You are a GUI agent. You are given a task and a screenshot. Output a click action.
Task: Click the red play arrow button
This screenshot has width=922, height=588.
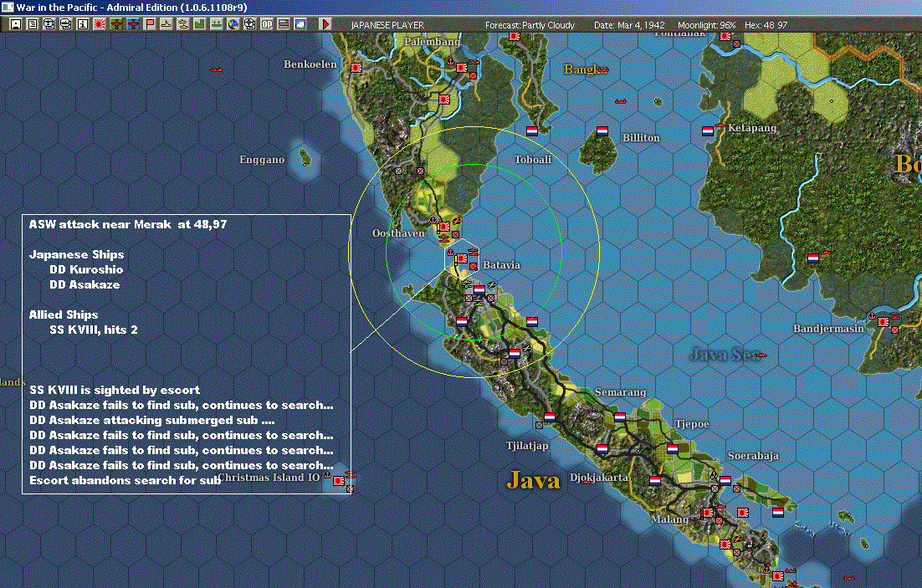(x=325, y=24)
